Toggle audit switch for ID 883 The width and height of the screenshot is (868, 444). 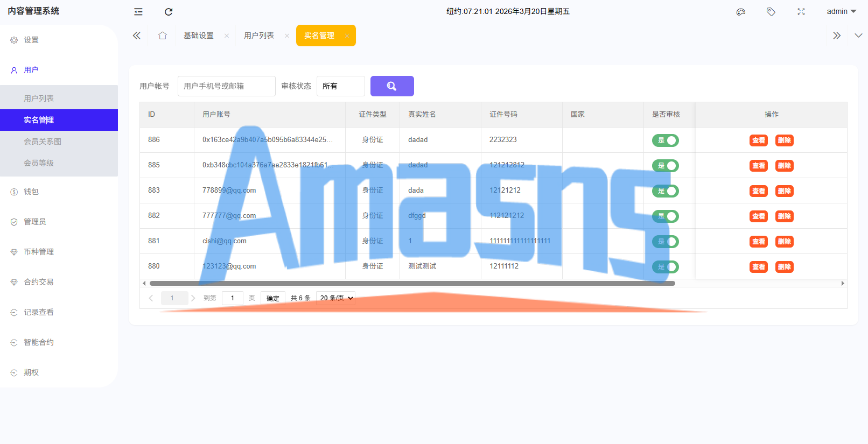click(x=666, y=191)
